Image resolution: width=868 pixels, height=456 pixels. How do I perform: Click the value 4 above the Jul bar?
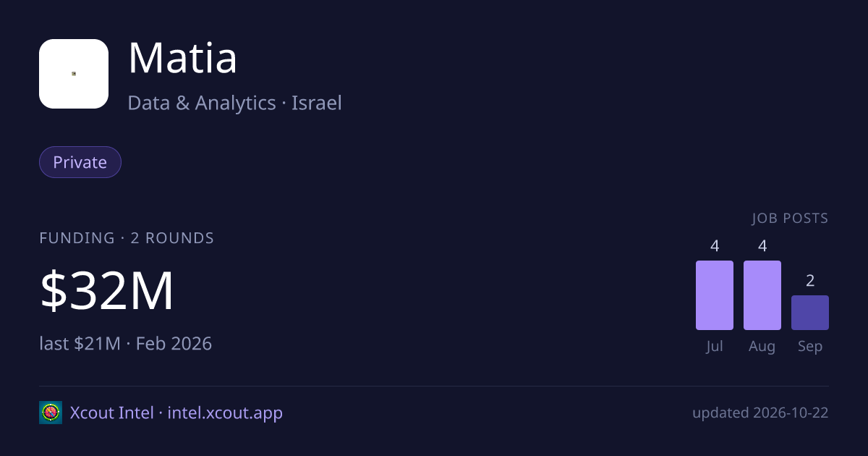pyautogui.click(x=715, y=246)
